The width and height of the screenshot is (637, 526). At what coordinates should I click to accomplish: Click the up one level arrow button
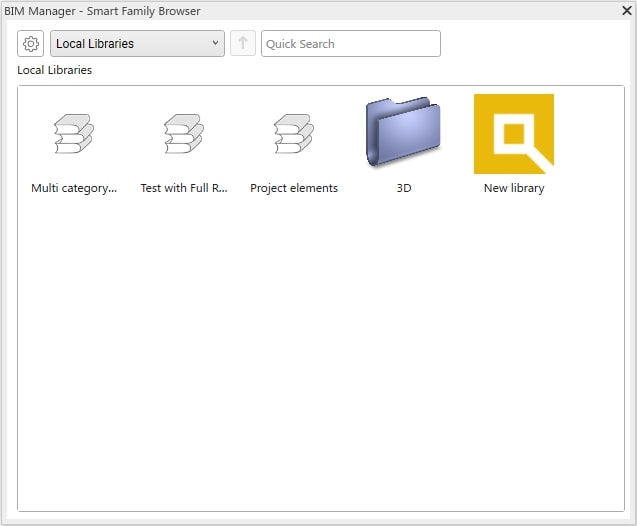point(243,43)
